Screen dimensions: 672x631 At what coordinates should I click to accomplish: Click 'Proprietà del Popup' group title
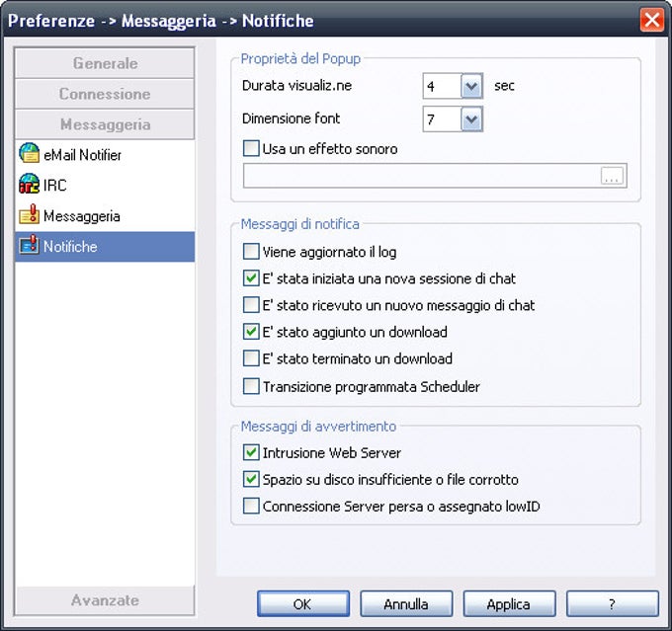(x=300, y=58)
